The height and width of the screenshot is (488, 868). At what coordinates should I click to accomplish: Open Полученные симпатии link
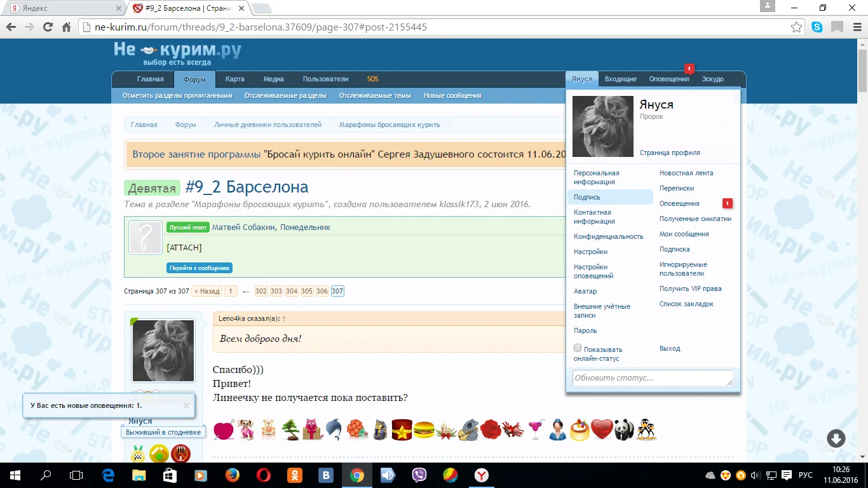(x=695, y=219)
